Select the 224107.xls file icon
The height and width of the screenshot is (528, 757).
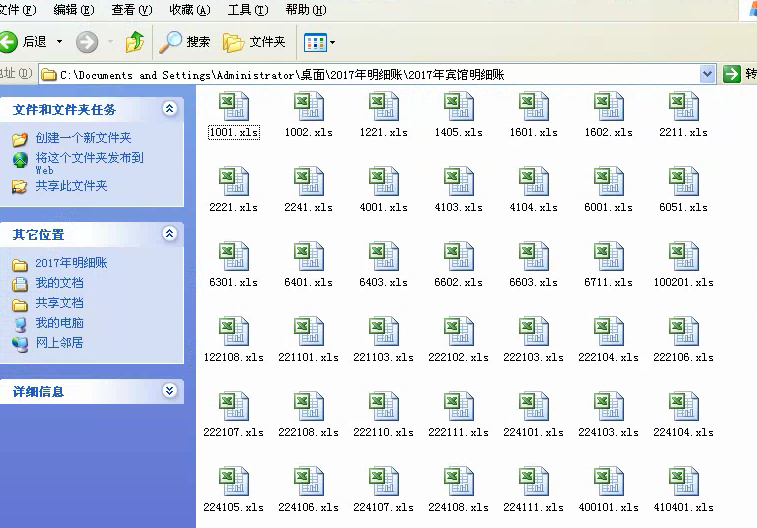click(x=384, y=481)
